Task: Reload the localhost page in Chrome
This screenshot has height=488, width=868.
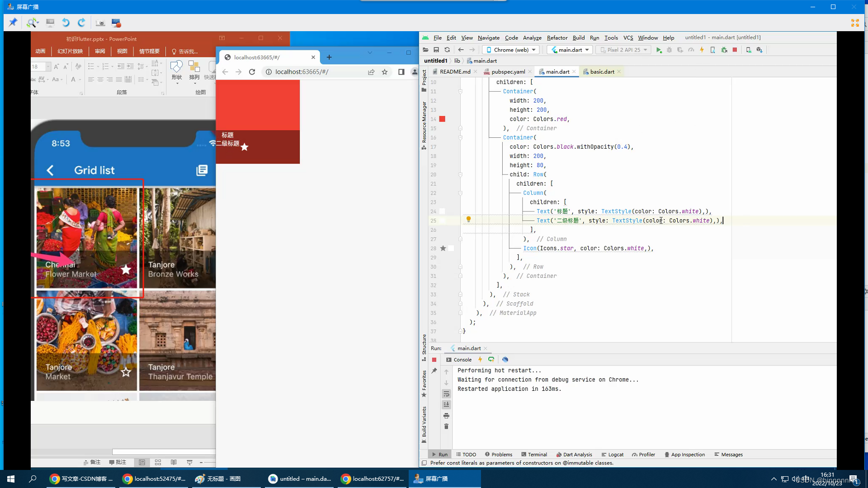Action: (252, 72)
